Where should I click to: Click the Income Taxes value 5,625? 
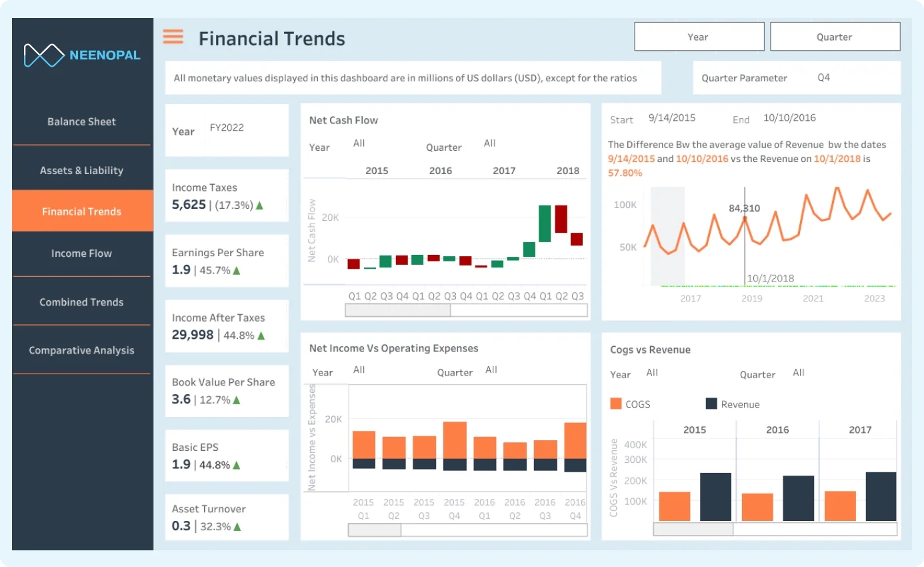coord(189,204)
